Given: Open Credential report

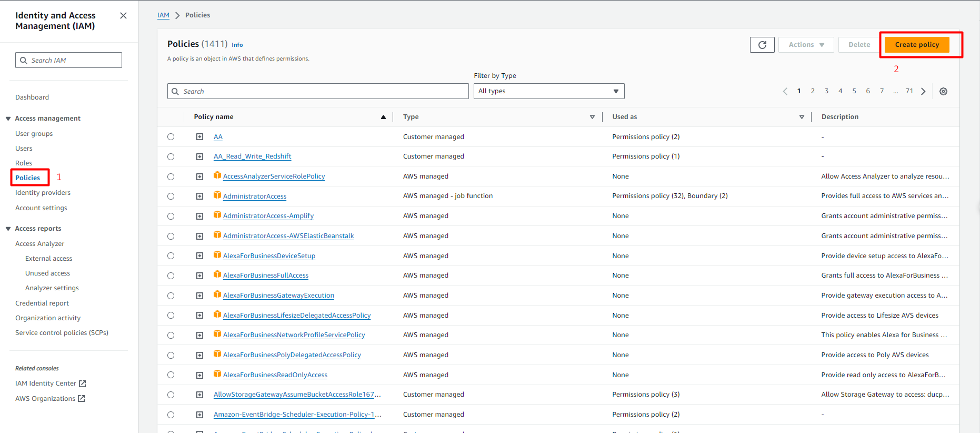Looking at the screenshot, I should pos(42,303).
